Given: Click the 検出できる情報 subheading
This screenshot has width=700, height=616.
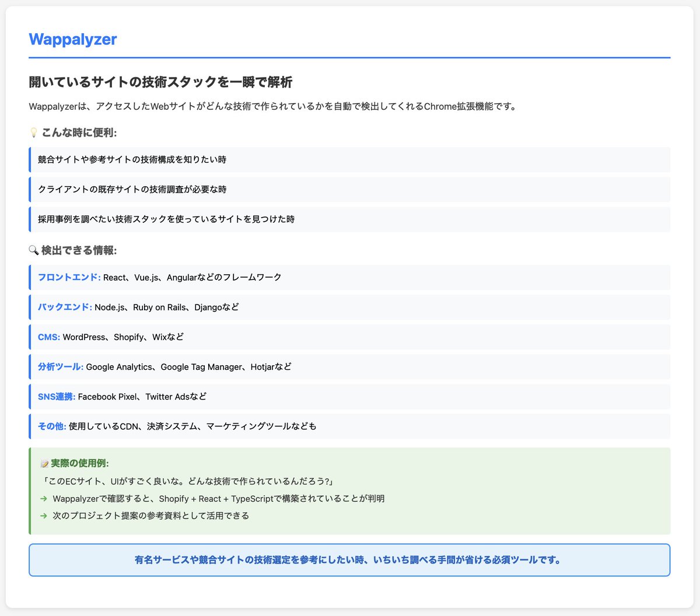Looking at the screenshot, I should 79,250.
